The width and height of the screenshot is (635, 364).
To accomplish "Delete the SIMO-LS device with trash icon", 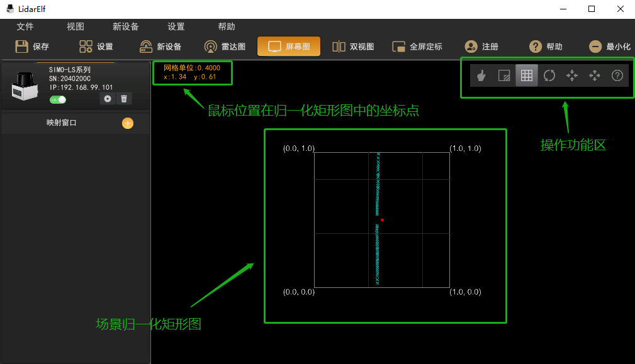I will [x=124, y=99].
